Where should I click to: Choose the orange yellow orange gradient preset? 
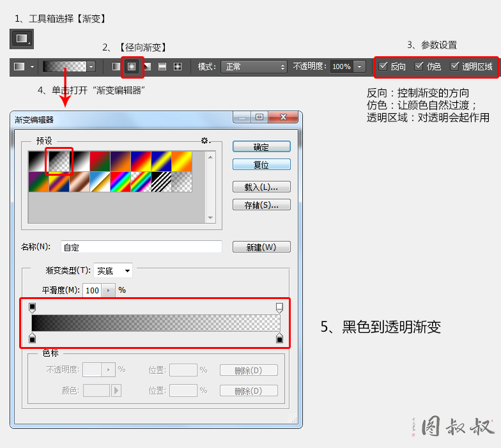181,161
